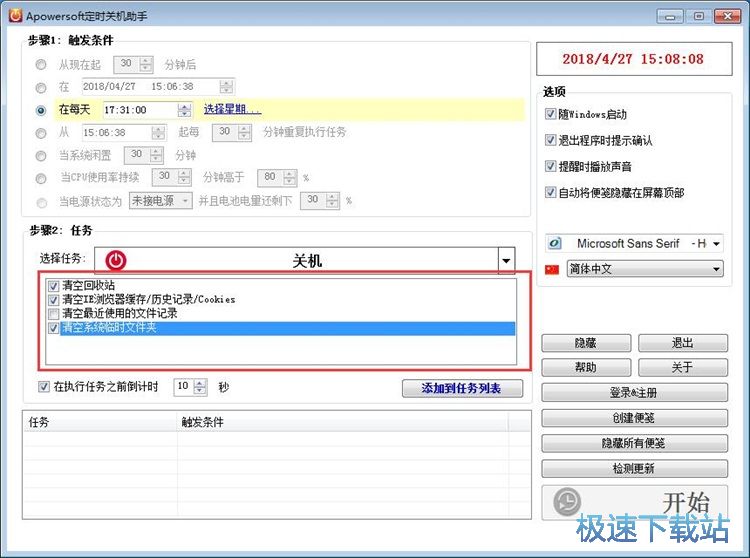Screen dimensions: 750x558
Task: Open the Microsoft Sans Serif font dropdown
Action: click(x=716, y=243)
